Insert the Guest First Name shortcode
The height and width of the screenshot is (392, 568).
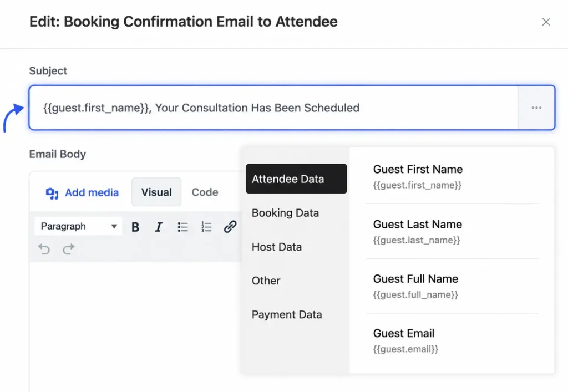(452, 177)
